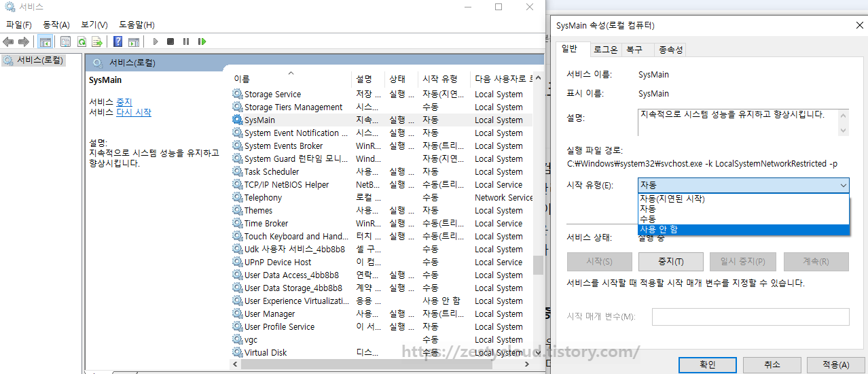This screenshot has height=374, width=868.
Task: Open the 파일(F) menu
Action: pos(19,24)
